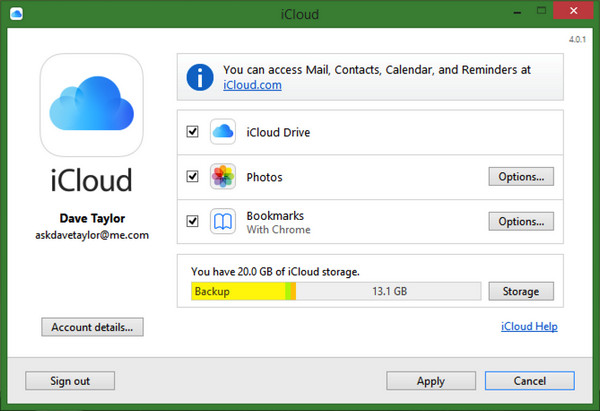
Task: Open Account details
Action: (92, 327)
